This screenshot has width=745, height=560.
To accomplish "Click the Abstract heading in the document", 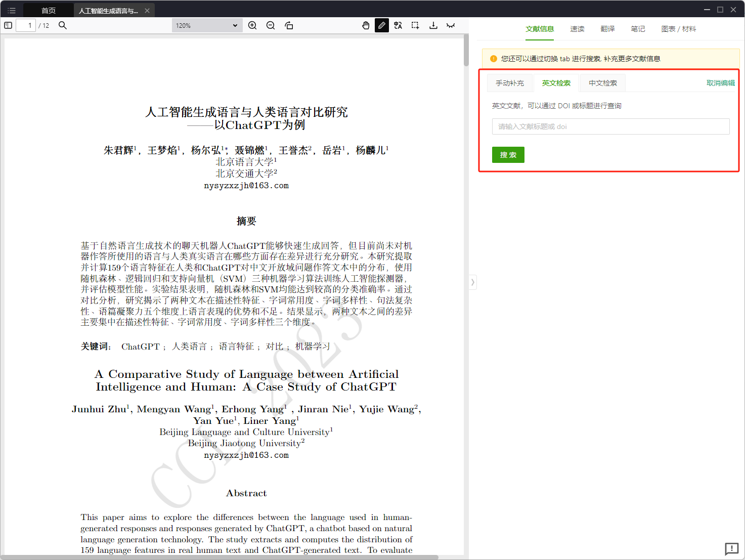I will (246, 493).
